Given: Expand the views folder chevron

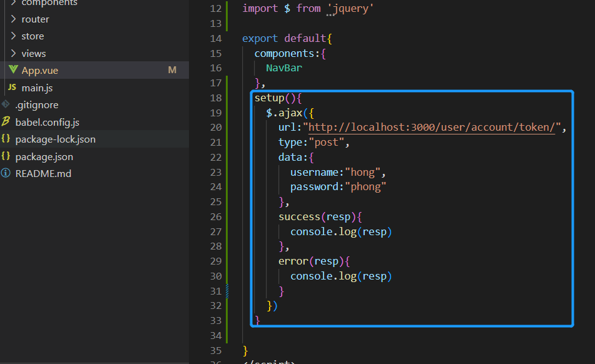Looking at the screenshot, I should click(14, 53).
